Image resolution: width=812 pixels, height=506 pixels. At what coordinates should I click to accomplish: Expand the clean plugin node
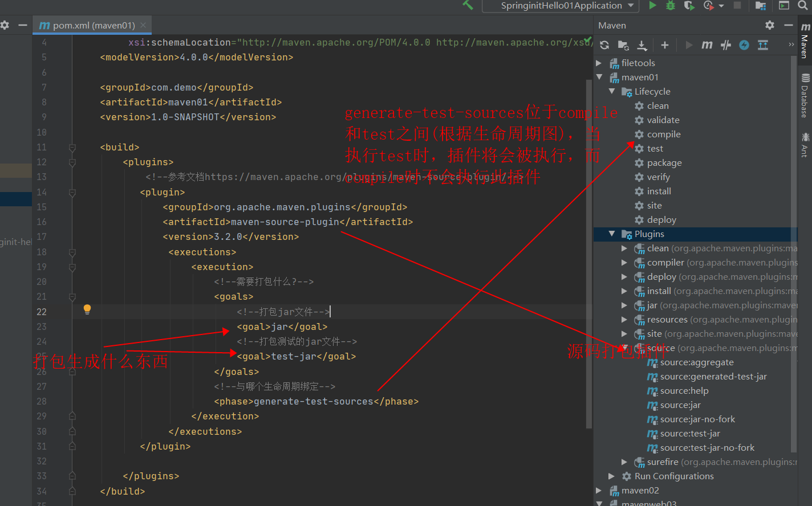624,248
